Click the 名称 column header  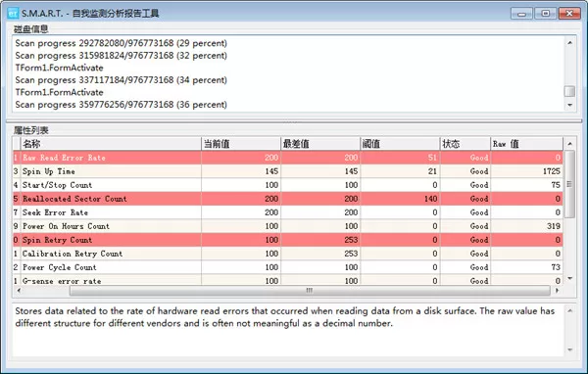111,144
